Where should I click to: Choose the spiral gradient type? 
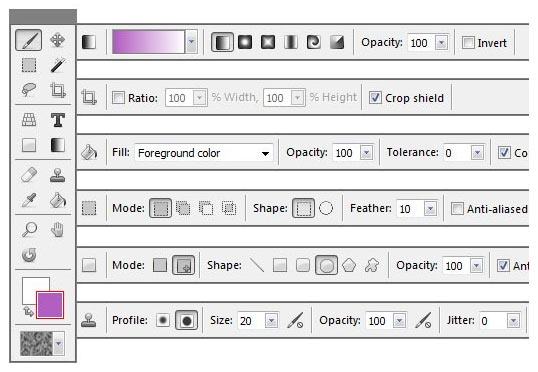click(x=314, y=42)
